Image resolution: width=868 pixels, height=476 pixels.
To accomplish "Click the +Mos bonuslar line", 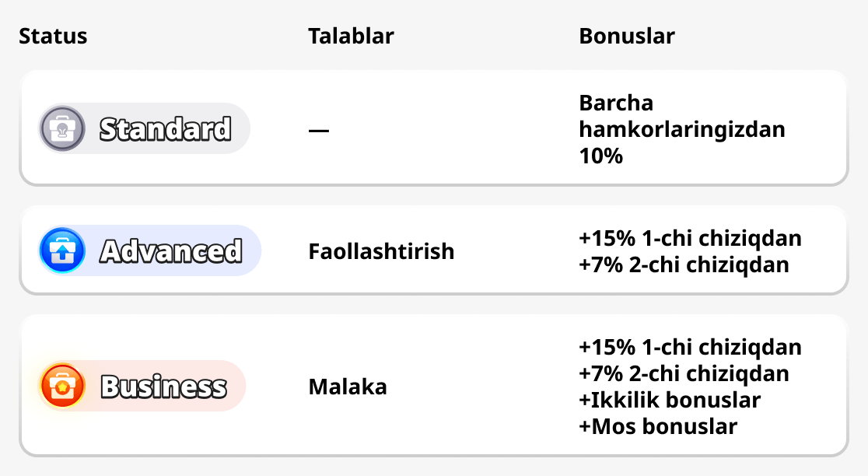I will pyautogui.click(x=658, y=426).
